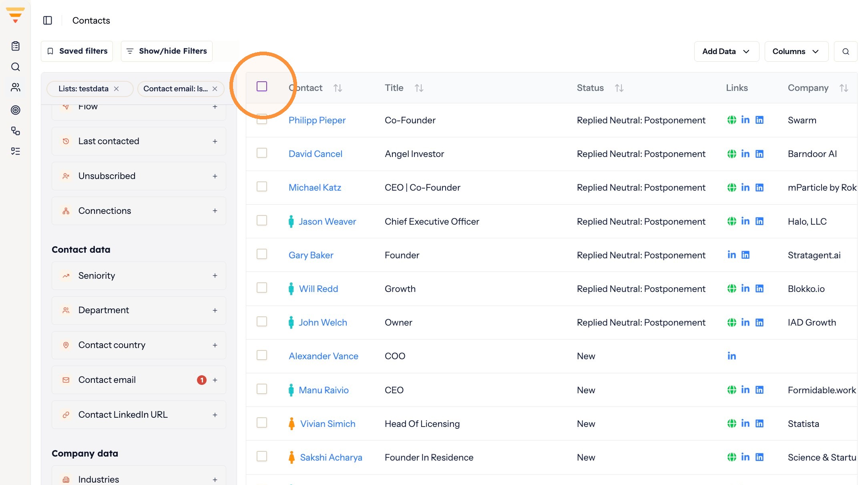Viewport: 868px width, 485px height.
Task: Select Michael Katz's row checkbox
Action: [262, 187]
